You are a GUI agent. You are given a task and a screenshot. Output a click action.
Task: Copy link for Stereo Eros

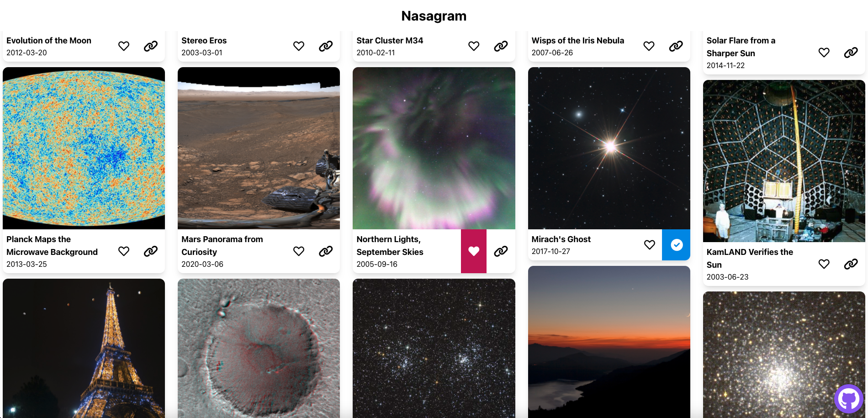point(326,46)
